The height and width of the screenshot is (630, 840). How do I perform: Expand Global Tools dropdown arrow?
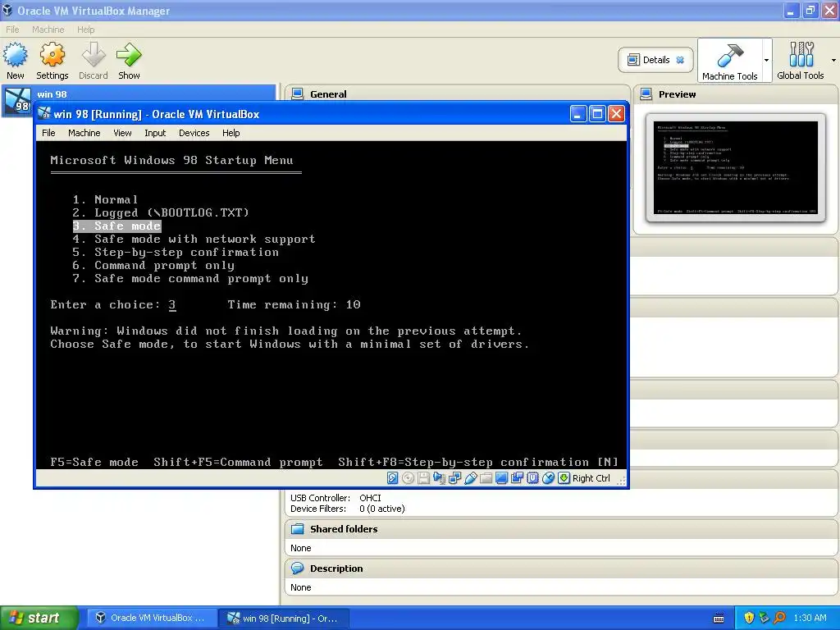833,60
